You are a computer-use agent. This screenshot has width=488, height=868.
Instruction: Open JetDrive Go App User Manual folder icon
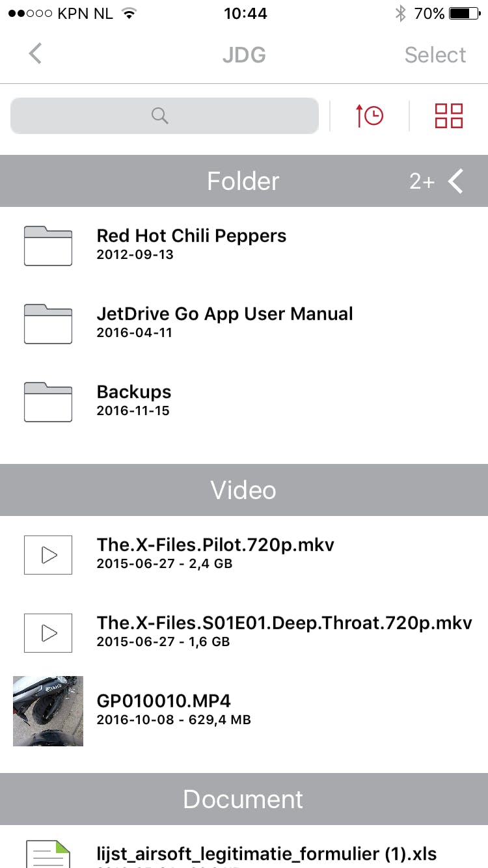[x=48, y=323]
